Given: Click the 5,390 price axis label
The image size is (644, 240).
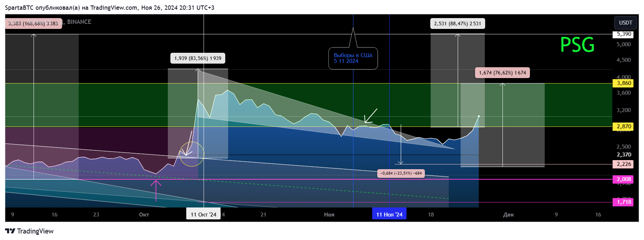Looking at the screenshot, I should 623,34.
